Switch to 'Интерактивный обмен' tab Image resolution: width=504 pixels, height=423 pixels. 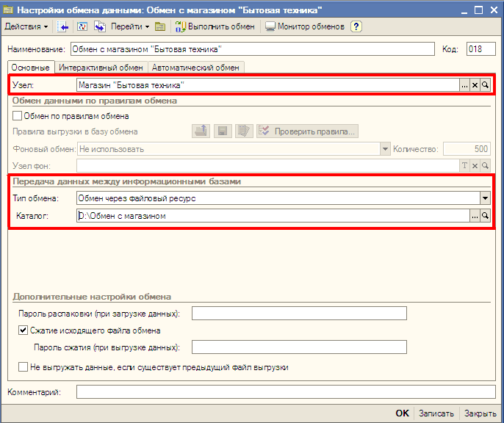(x=101, y=68)
